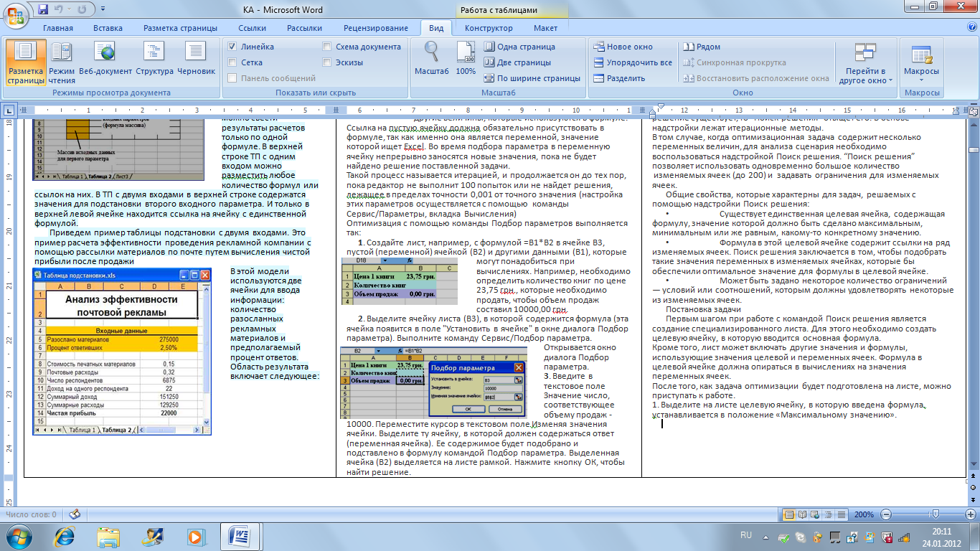Open the Главная ribbon tab
The image size is (980, 551).
pyautogui.click(x=57, y=28)
